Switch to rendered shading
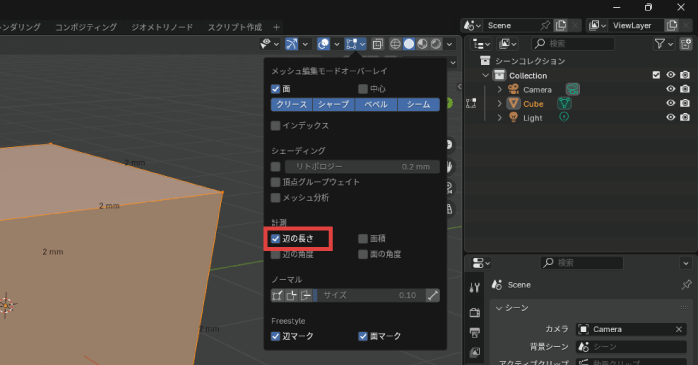The width and height of the screenshot is (698, 365). 436,44
